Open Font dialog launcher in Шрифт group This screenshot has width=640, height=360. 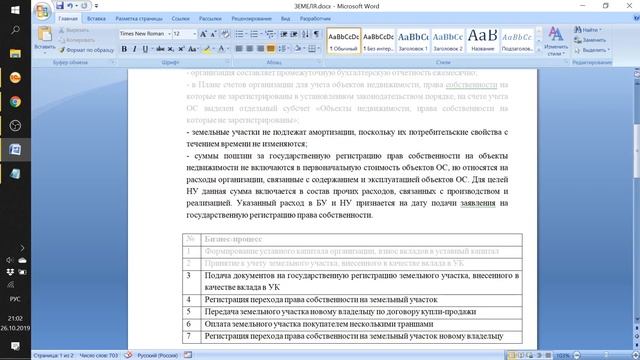coord(227,62)
